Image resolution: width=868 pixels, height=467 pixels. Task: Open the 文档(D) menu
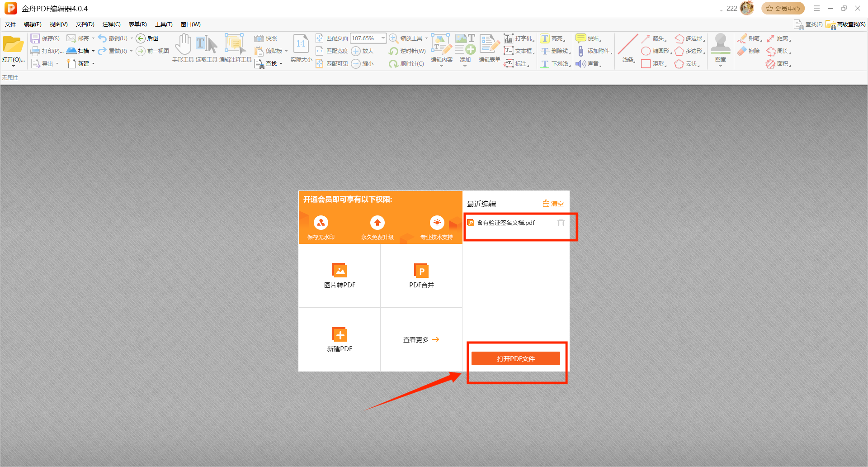[x=85, y=24]
